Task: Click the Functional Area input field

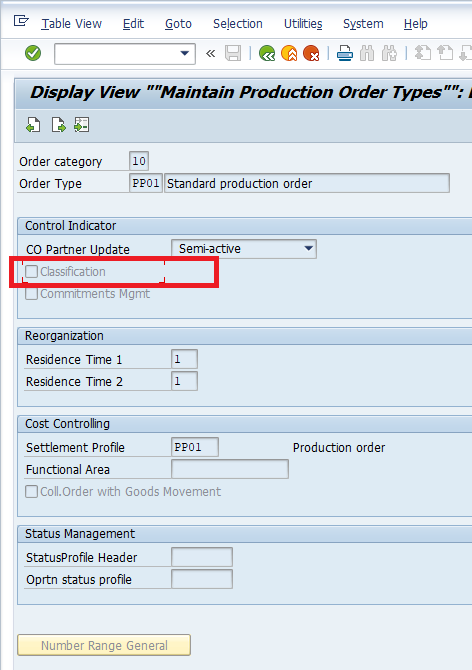Action: pos(230,469)
